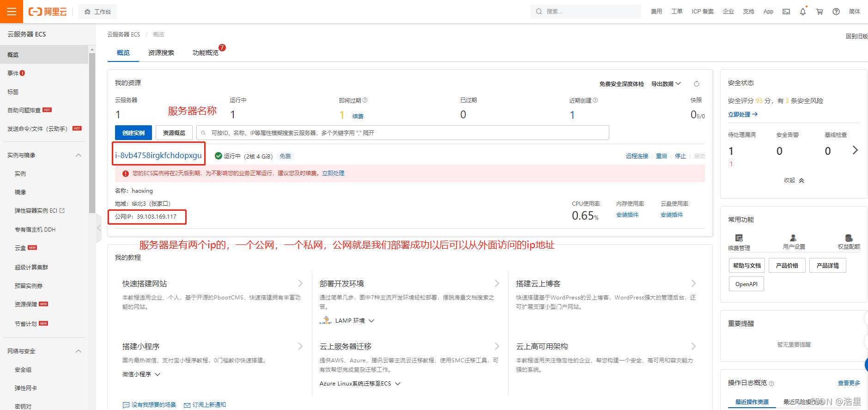Open 镜像 in the sidebar
The width and height of the screenshot is (868, 410).
pyautogui.click(x=20, y=192)
